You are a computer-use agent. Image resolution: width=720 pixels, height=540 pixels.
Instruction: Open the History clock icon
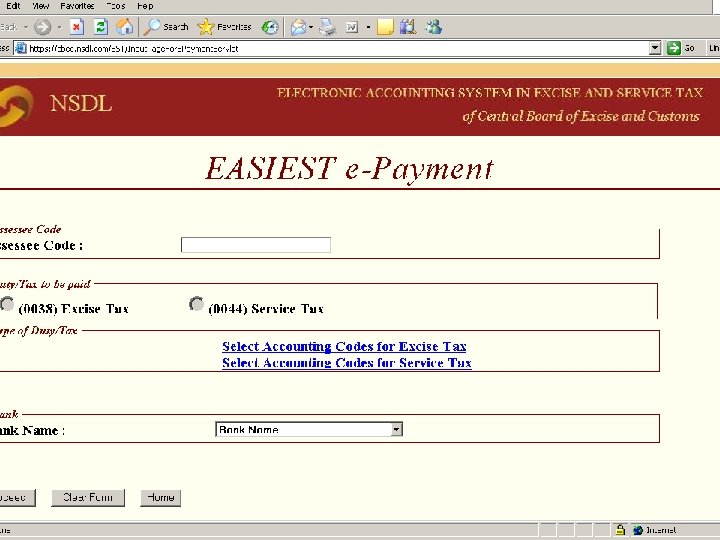click(x=270, y=27)
